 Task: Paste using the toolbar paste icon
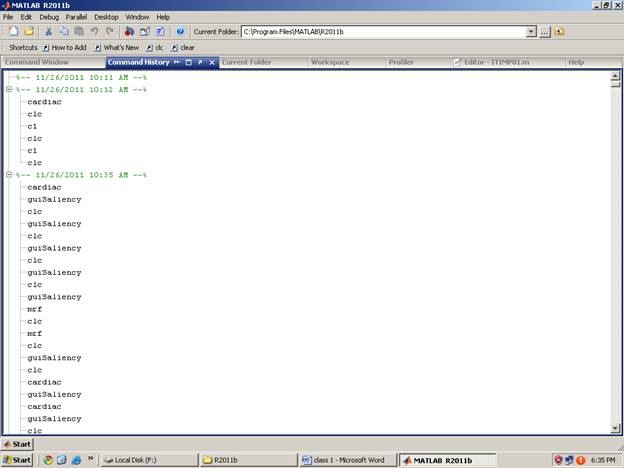[x=79, y=31]
